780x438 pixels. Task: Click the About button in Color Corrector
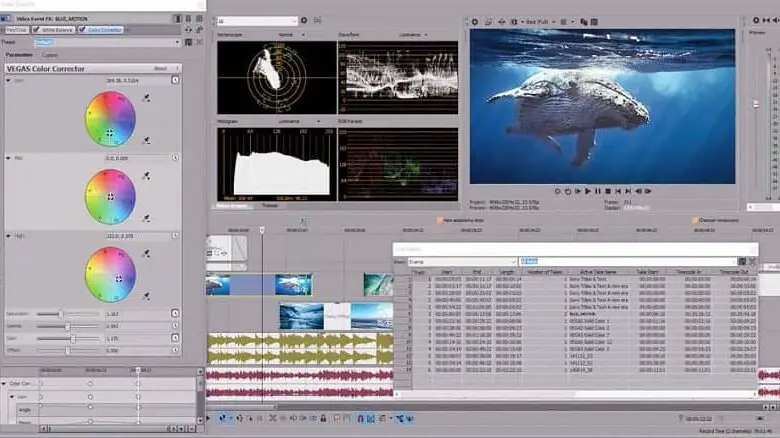(x=160, y=68)
